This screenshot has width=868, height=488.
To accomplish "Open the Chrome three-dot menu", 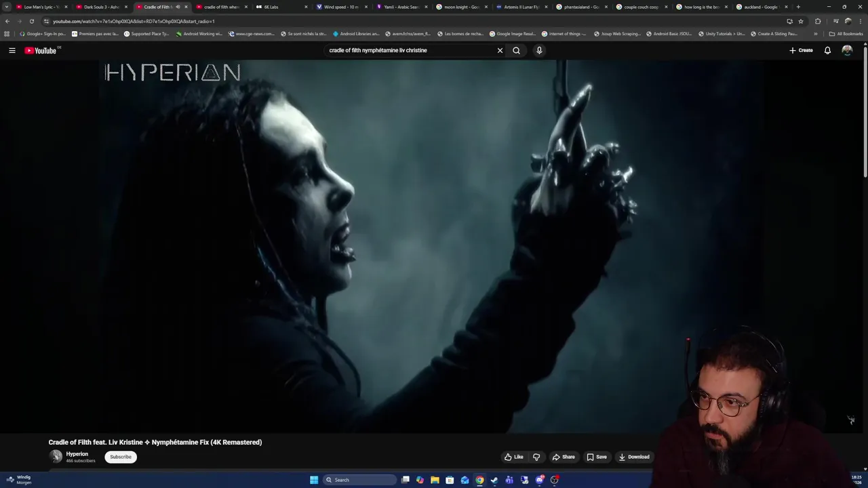I will (x=860, y=21).
